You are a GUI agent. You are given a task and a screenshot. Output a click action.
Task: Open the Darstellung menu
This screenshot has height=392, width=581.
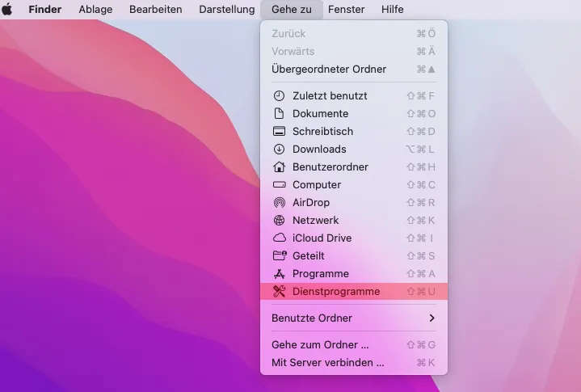(227, 9)
